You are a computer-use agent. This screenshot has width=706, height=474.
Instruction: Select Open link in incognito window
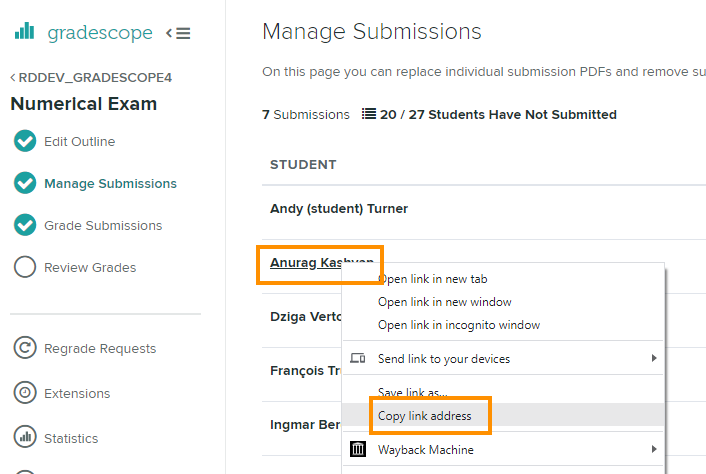(x=458, y=325)
